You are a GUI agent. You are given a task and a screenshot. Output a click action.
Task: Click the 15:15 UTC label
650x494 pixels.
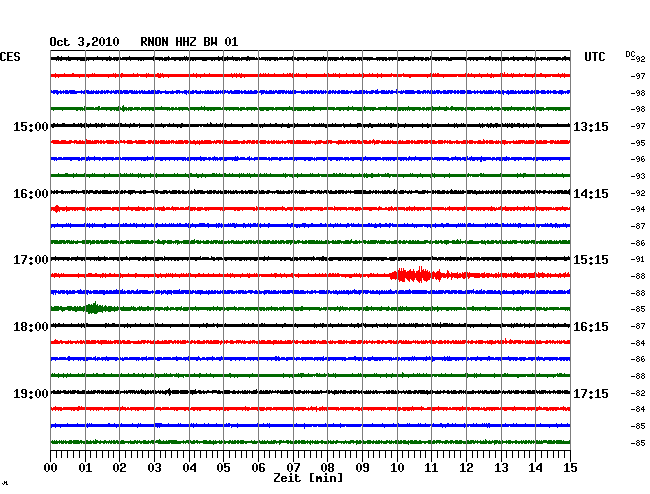pyautogui.click(x=591, y=260)
